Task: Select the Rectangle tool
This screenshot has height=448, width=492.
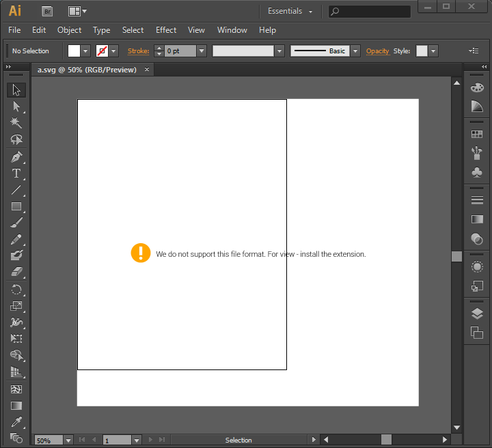Action: pos(16,206)
